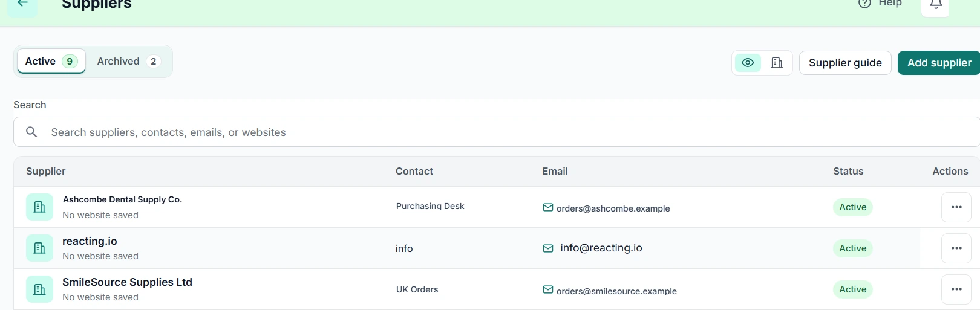
Task: Click 'No website saved' under reacting.io
Action: [x=100, y=256]
